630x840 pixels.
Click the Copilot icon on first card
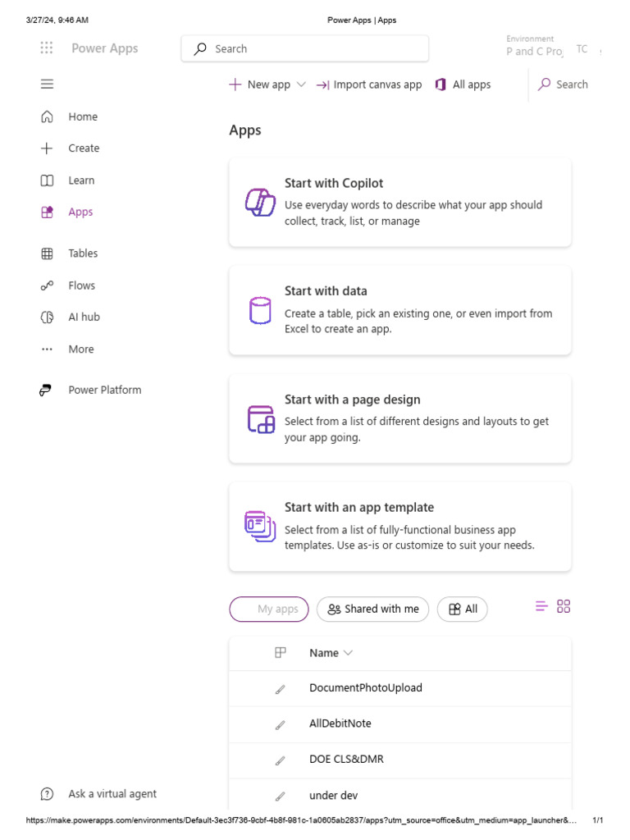260,203
